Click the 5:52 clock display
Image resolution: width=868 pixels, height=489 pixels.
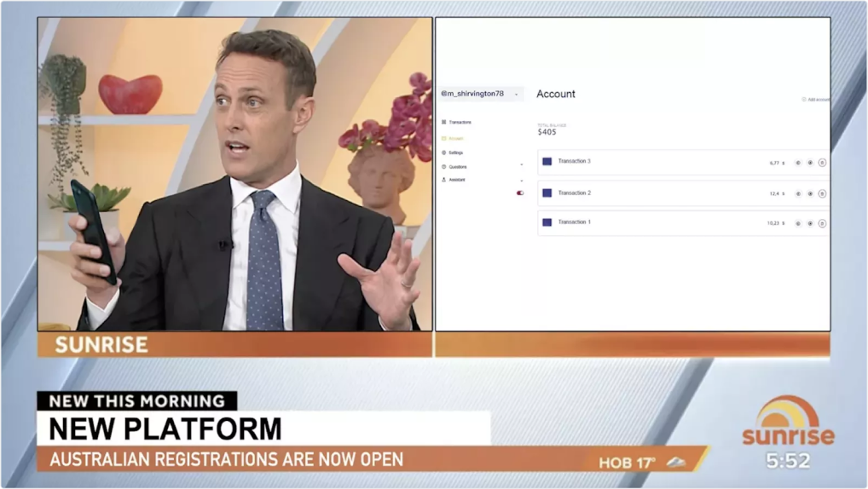click(788, 460)
